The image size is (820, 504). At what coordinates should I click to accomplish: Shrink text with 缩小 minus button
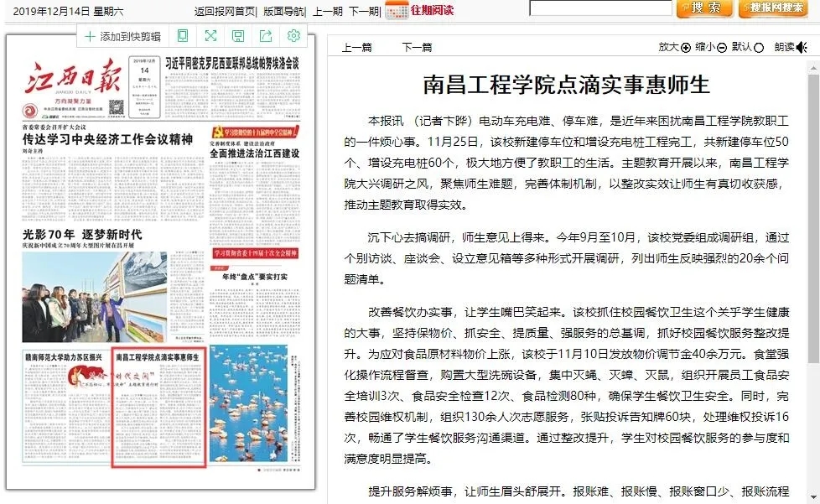click(722, 48)
